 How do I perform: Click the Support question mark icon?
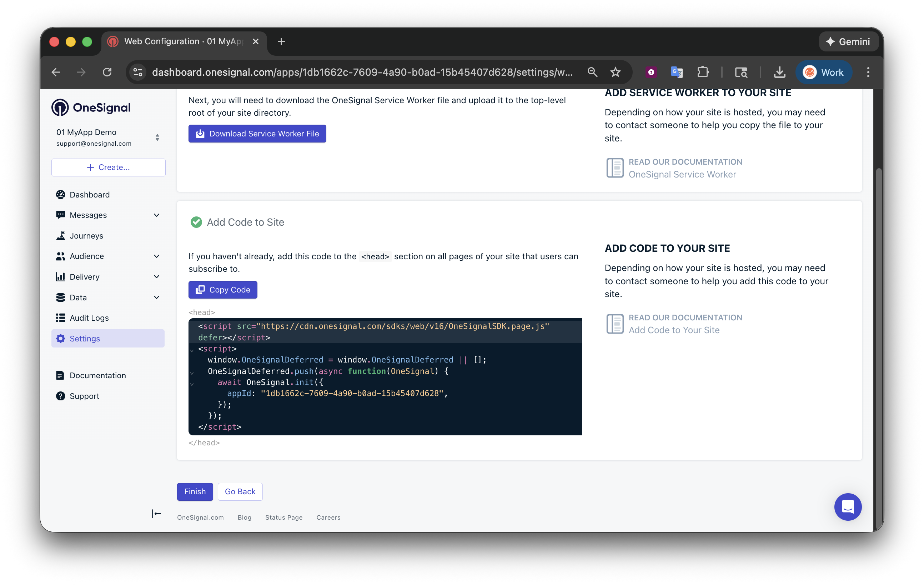pyautogui.click(x=61, y=396)
